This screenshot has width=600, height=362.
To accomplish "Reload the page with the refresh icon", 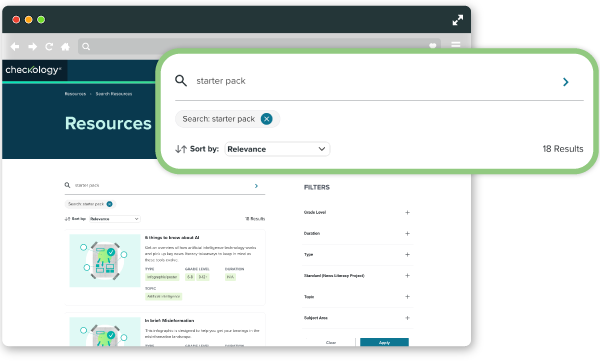I will tap(49, 47).
